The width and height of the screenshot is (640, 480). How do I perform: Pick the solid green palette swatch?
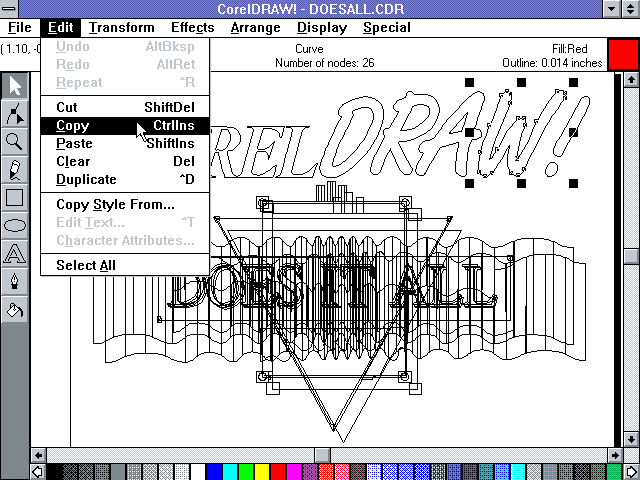click(246, 472)
